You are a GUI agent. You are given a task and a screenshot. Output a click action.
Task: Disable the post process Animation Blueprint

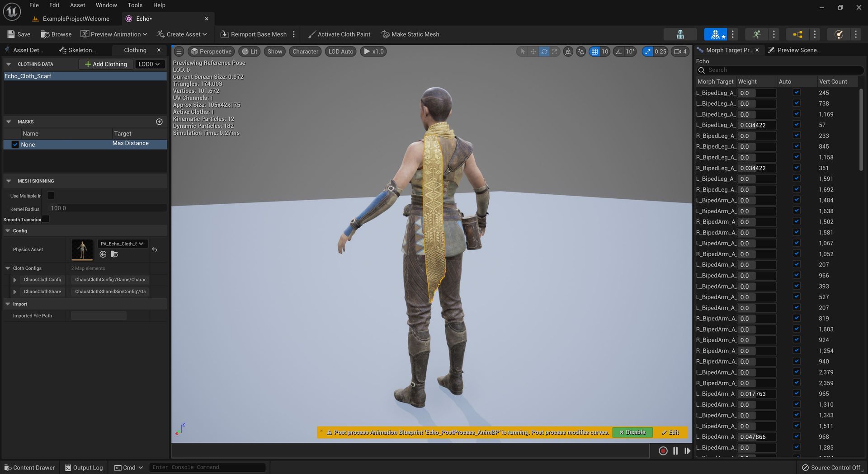(x=632, y=432)
